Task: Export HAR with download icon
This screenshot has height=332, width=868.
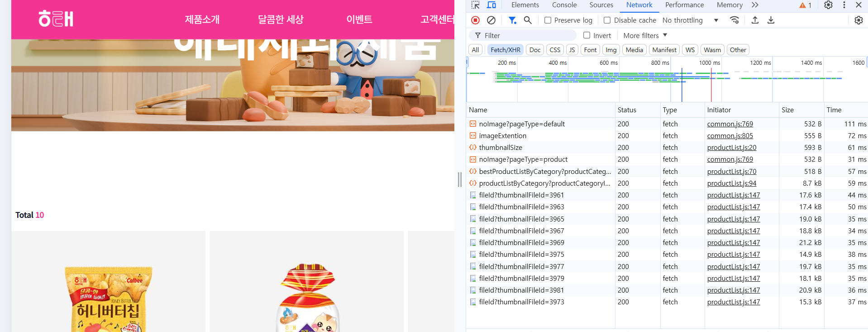Action: (771, 20)
